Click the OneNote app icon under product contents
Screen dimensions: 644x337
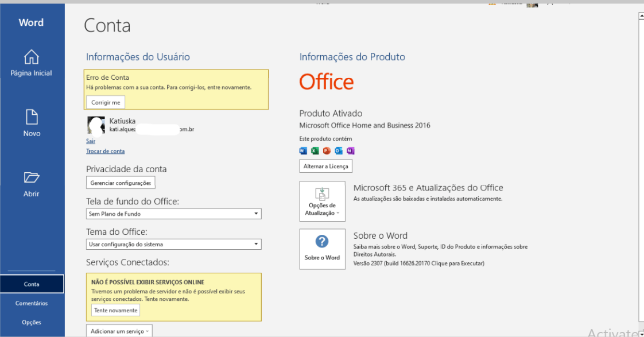coord(350,151)
